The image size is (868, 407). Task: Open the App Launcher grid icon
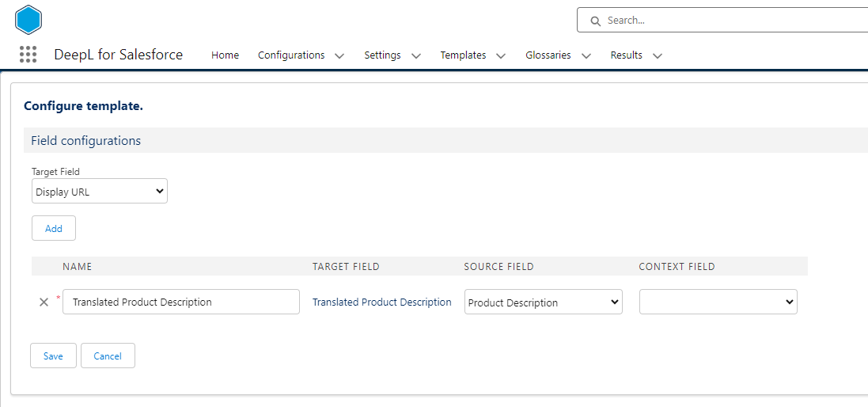(x=28, y=55)
